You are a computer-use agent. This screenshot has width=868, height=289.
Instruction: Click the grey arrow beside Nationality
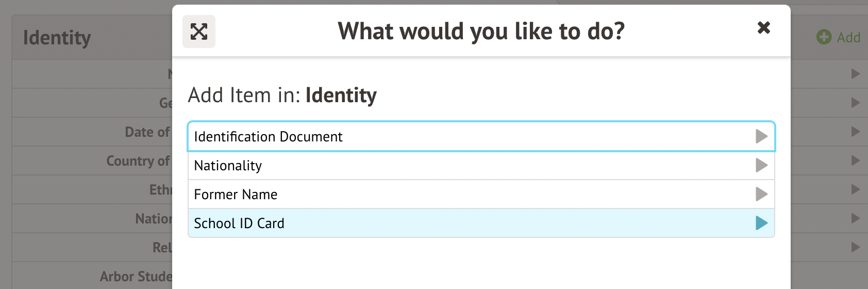[761, 166]
